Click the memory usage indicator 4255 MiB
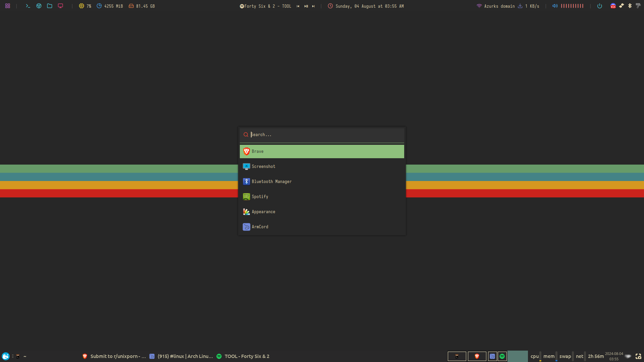Viewport: 644px width, 362px height. (x=110, y=6)
